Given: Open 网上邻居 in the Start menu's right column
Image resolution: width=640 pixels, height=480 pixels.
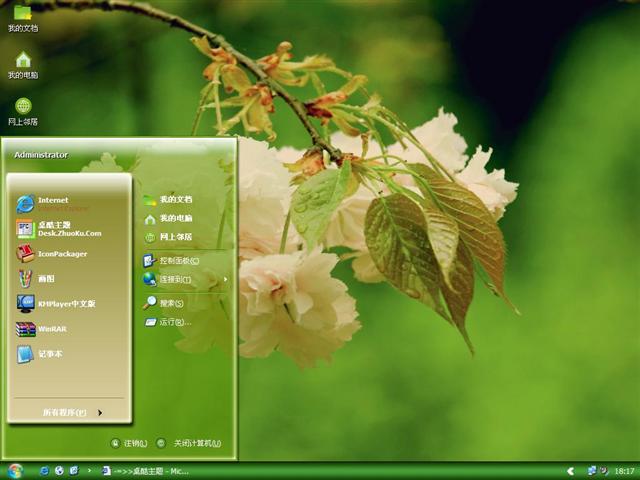Looking at the screenshot, I should coord(167,237).
